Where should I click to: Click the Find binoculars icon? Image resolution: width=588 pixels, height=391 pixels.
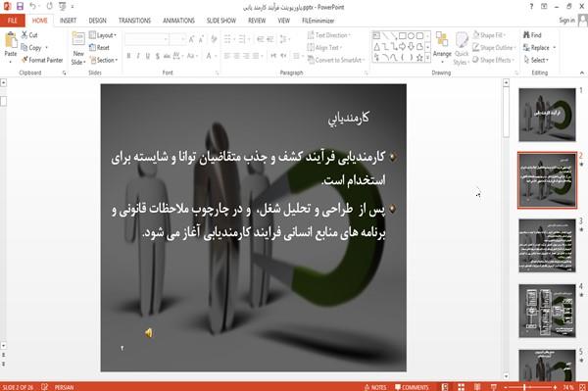(x=526, y=35)
